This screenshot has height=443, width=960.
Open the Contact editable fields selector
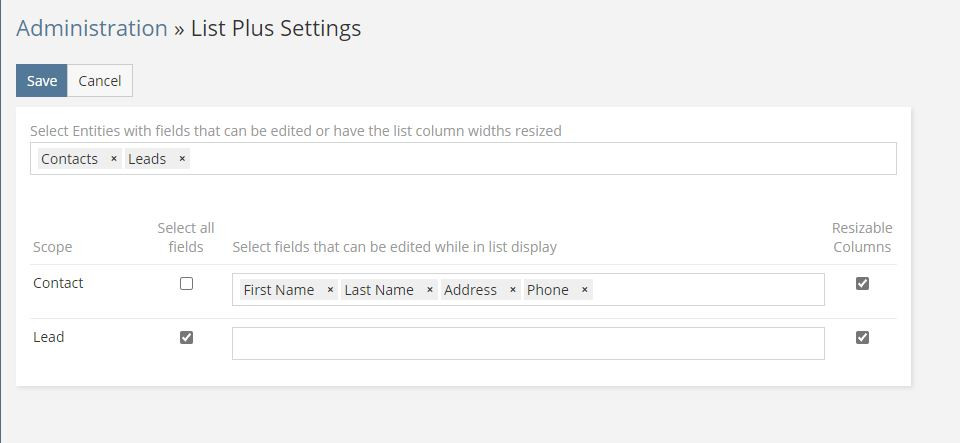click(x=710, y=290)
